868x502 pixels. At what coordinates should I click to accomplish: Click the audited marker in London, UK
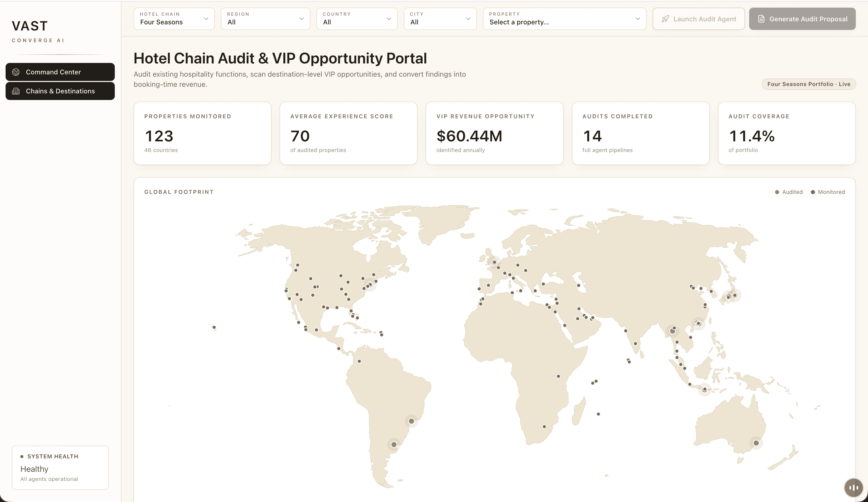(494, 262)
